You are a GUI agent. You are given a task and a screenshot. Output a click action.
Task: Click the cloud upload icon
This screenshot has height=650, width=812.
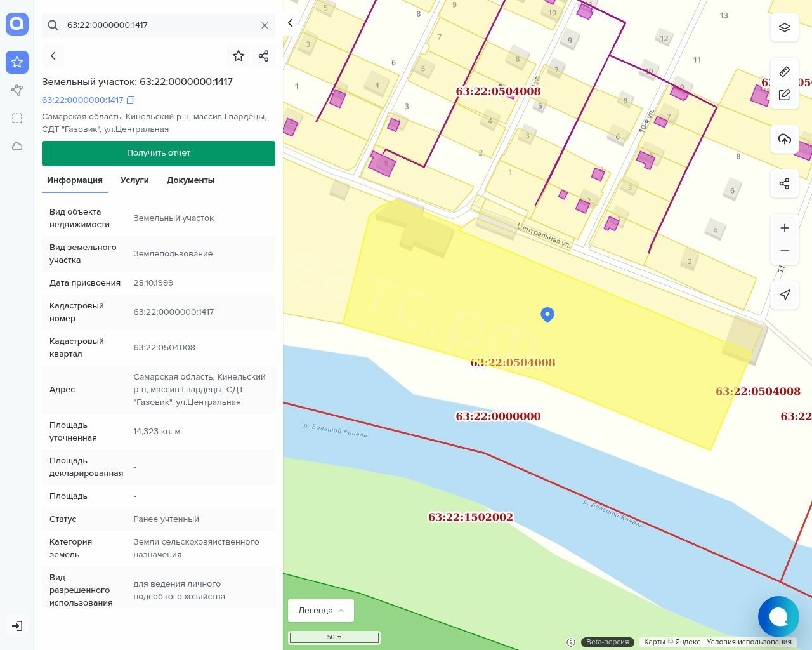click(784, 139)
